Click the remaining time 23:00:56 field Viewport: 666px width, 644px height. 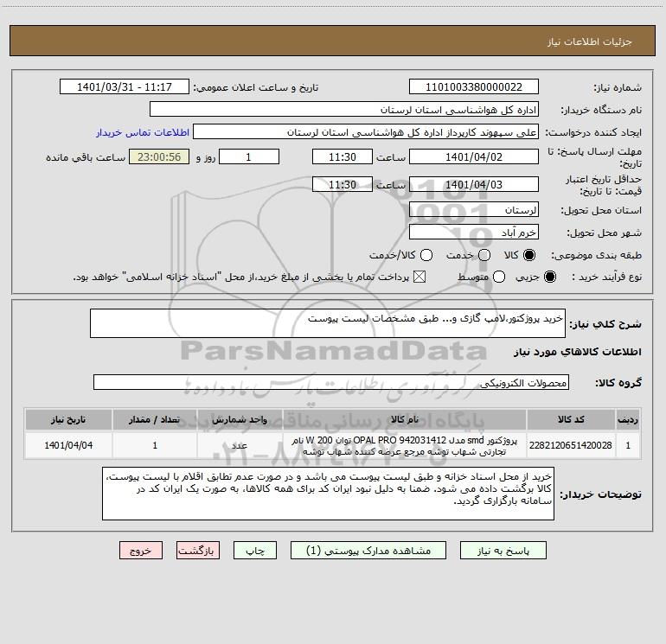point(159,156)
